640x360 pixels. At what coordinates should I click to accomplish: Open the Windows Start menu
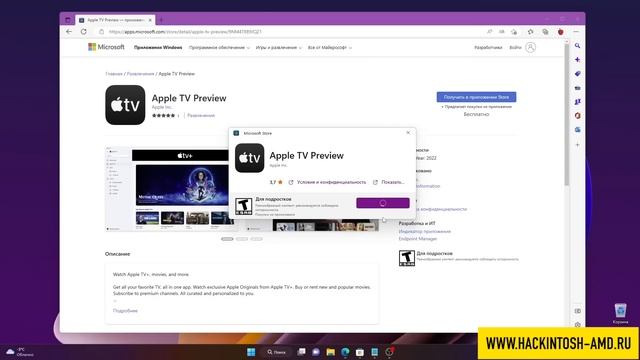(x=251, y=352)
